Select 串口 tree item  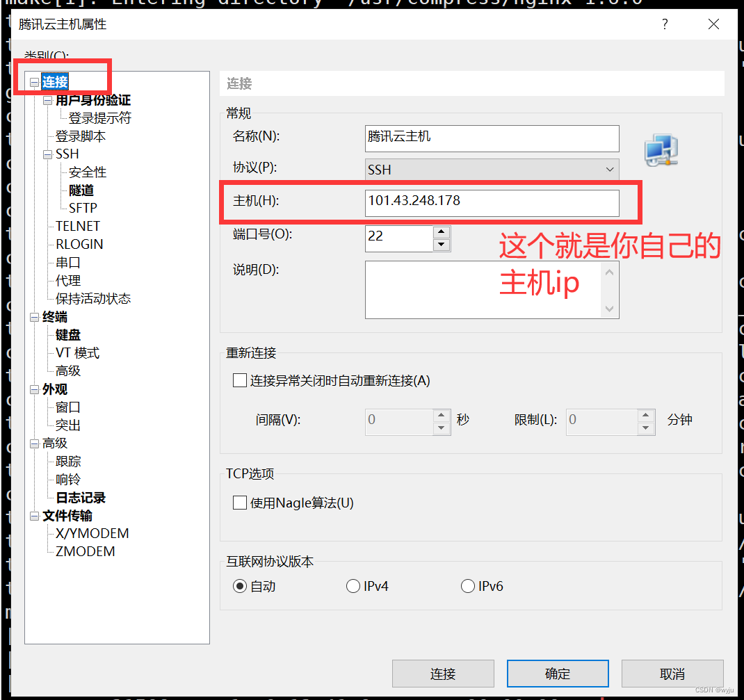[x=68, y=262]
